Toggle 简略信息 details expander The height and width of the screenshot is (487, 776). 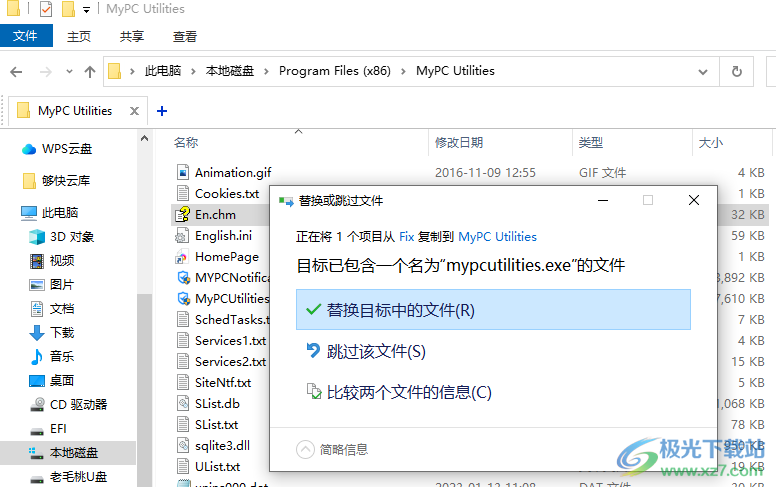click(x=305, y=449)
